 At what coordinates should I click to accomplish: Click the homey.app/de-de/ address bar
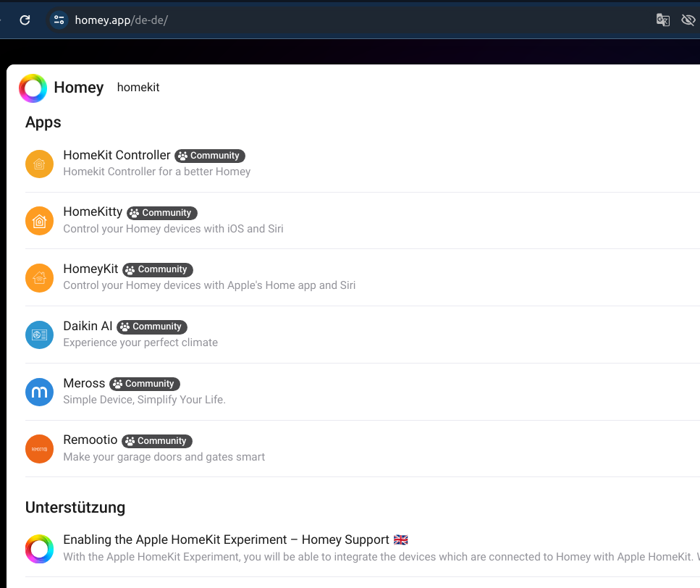(x=122, y=20)
